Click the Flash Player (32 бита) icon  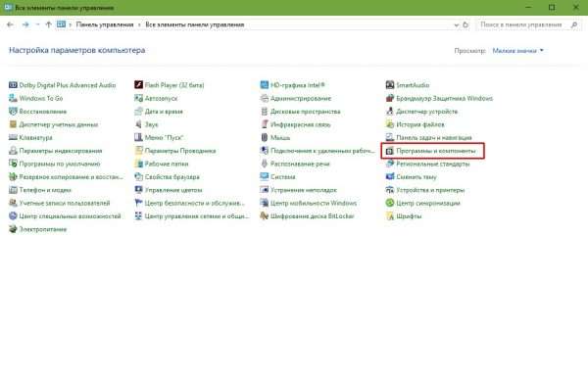138,85
